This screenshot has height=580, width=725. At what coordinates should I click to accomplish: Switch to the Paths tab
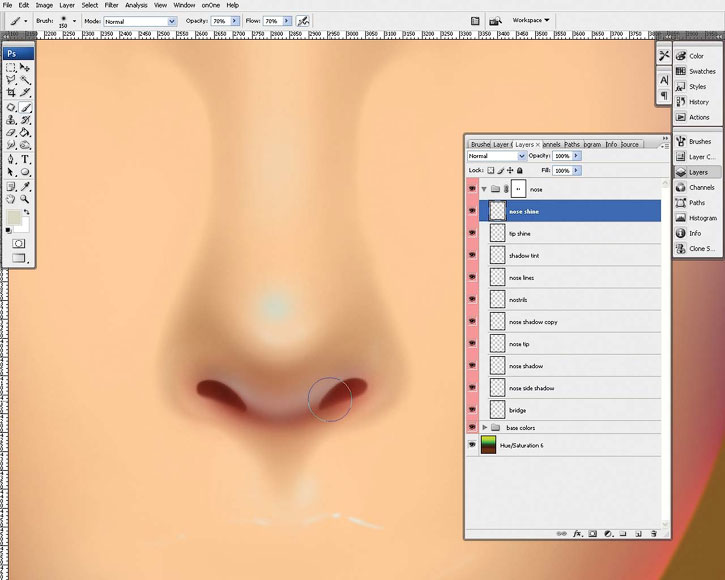(x=573, y=144)
